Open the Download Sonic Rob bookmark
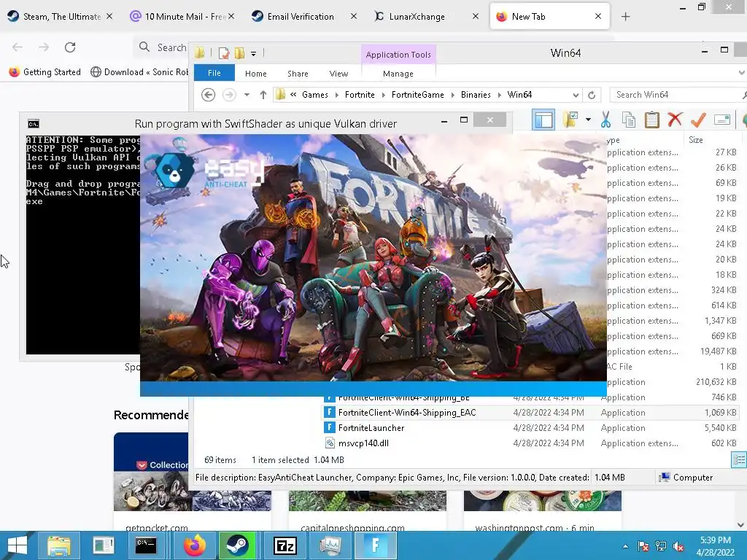 (x=139, y=72)
